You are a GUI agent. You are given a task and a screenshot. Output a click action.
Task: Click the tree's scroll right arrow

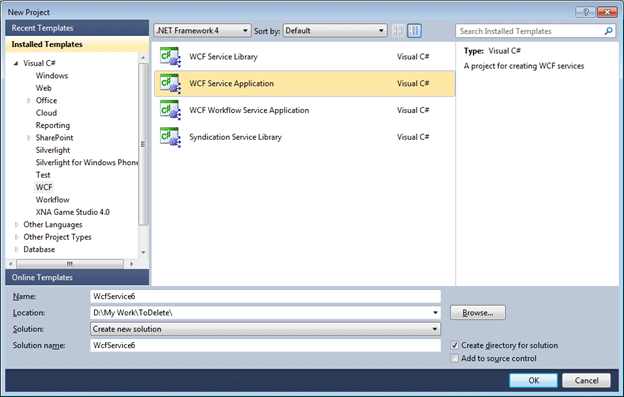coord(132,264)
